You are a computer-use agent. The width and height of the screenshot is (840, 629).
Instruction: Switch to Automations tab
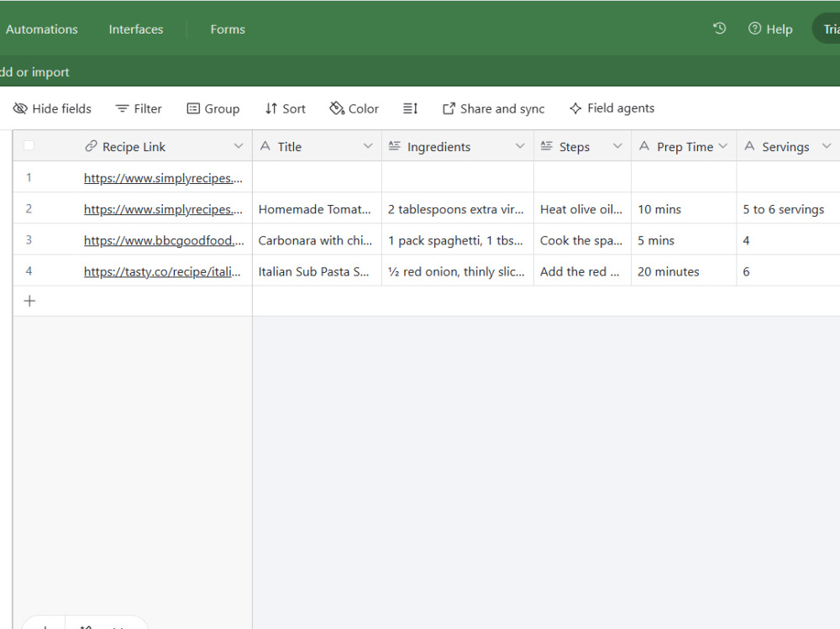coord(42,29)
